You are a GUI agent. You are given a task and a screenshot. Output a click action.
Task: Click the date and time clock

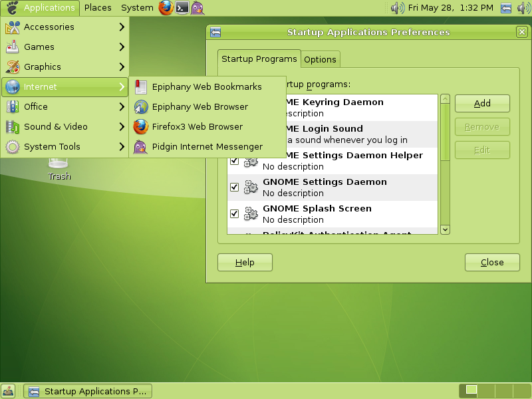450,7
